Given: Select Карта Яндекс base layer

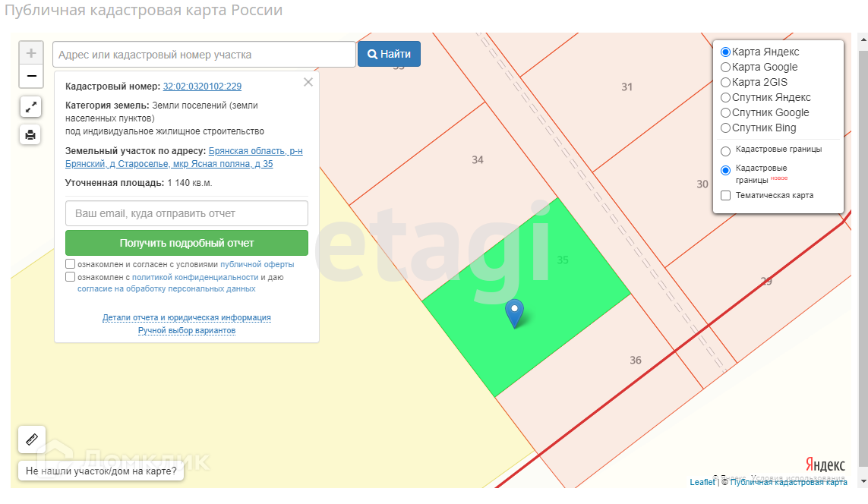Looking at the screenshot, I should coord(725,52).
